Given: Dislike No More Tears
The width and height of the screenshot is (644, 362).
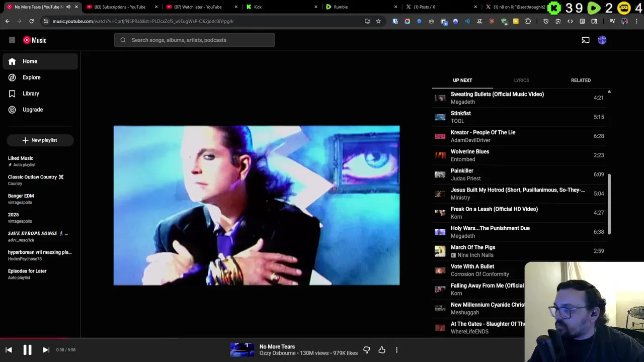Looking at the screenshot, I should pyautogui.click(x=367, y=350).
